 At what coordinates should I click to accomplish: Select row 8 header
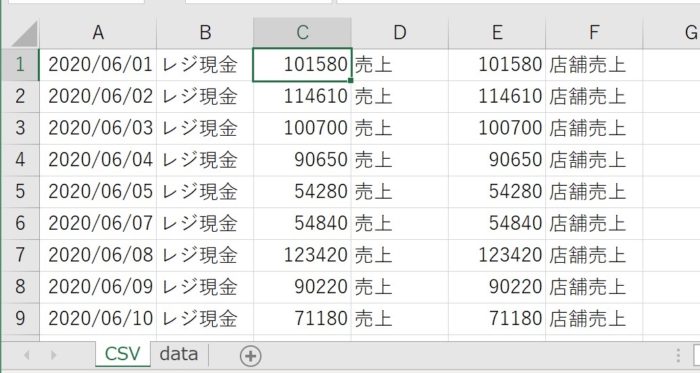20,286
